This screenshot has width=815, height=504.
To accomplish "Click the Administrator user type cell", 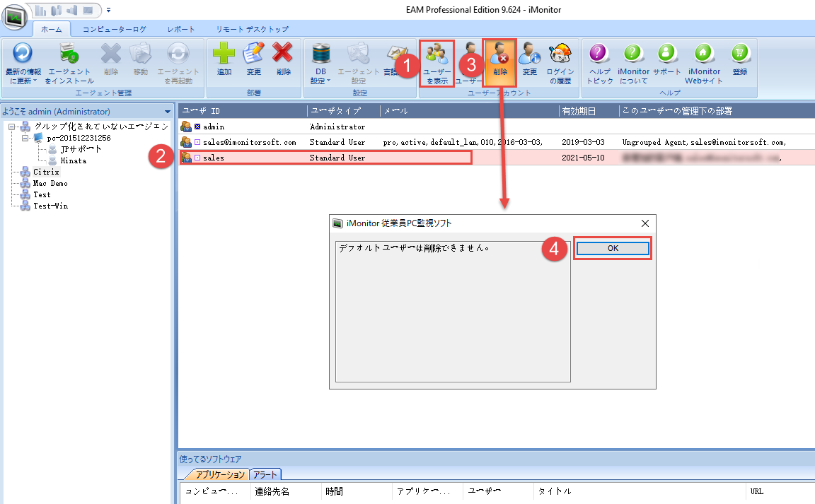I will (337, 127).
